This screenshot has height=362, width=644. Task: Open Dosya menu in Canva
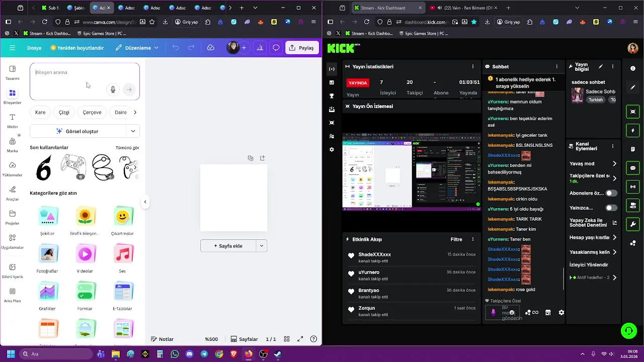coord(34,48)
